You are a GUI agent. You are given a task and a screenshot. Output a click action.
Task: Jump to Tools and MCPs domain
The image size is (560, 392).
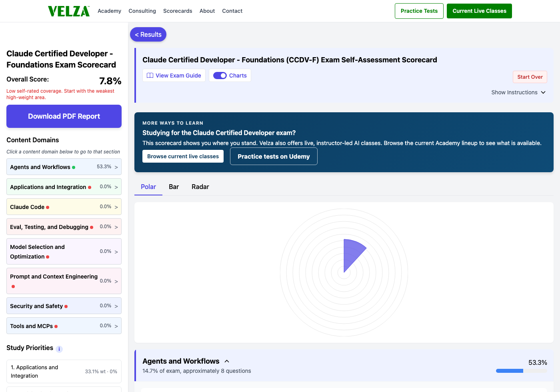coord(64,326)
